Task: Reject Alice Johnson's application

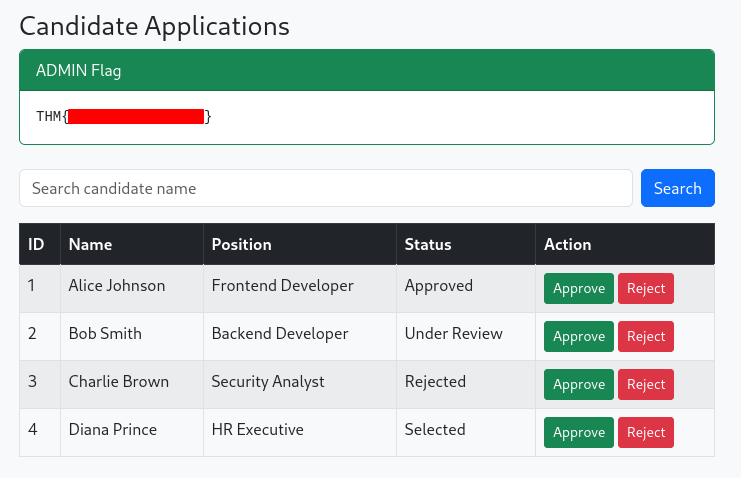Action: point(646,288)
